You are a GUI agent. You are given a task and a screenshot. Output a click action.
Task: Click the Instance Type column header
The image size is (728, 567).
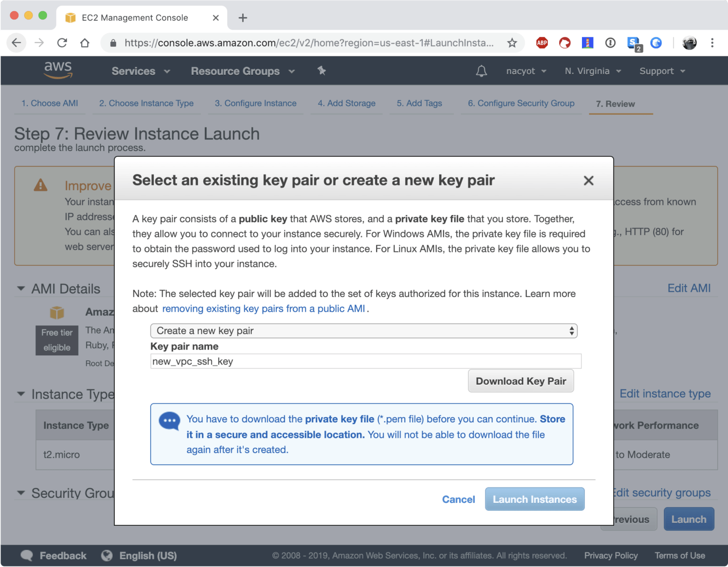tap(76, 425)
